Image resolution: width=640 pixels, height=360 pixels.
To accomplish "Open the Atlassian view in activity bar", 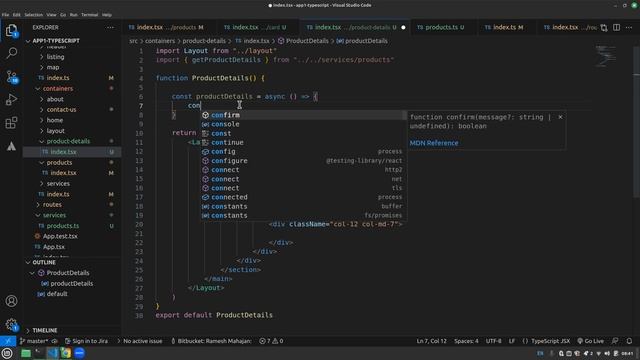I will pos(11,146).
